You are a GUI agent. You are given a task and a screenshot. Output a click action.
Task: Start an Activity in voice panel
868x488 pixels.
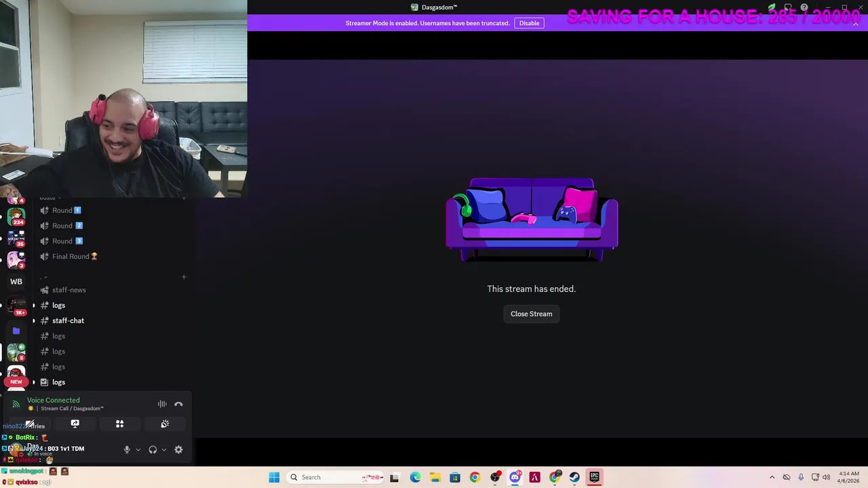coord(119,424)
